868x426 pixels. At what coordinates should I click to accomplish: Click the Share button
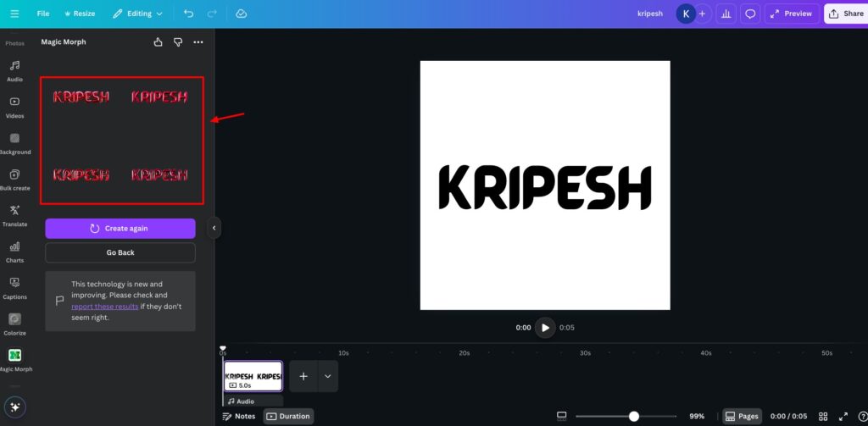[846, 14]
